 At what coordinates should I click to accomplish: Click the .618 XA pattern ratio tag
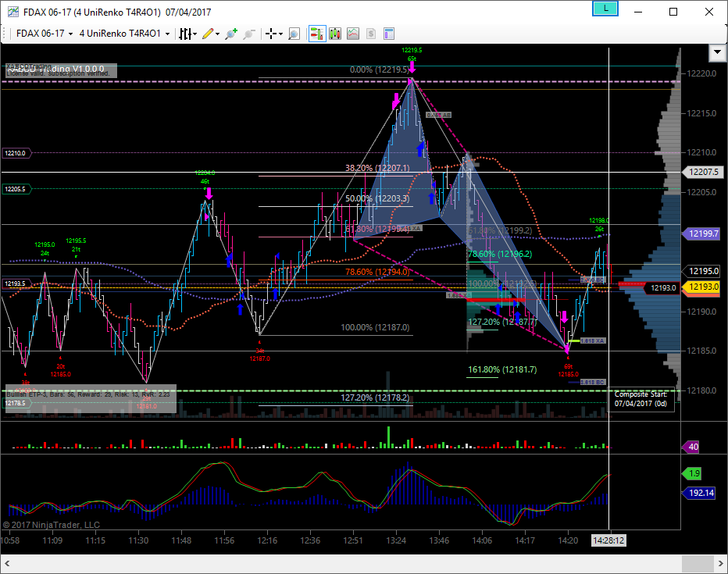[x=593, y=341]
